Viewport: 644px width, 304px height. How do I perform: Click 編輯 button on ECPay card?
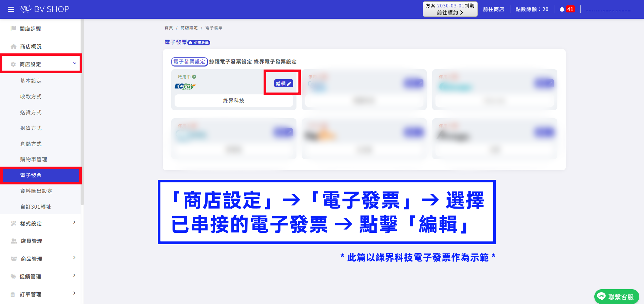(x=283, y=83)
